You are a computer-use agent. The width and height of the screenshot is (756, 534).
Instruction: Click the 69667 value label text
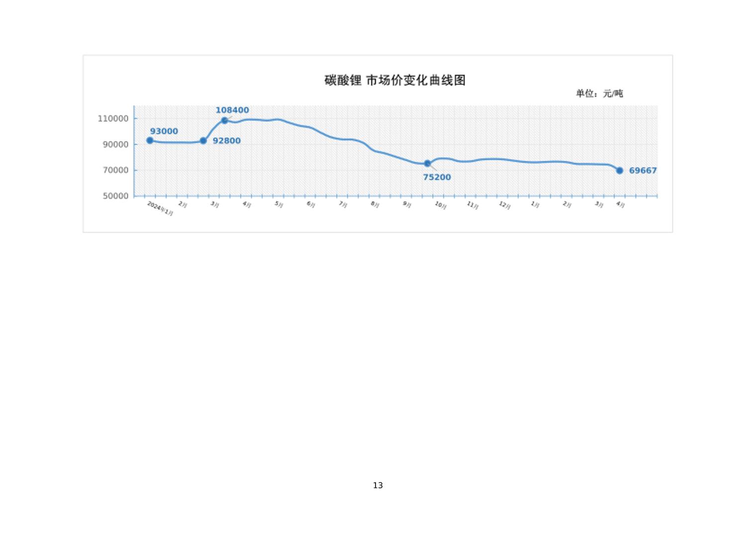[x=643, y=171]
